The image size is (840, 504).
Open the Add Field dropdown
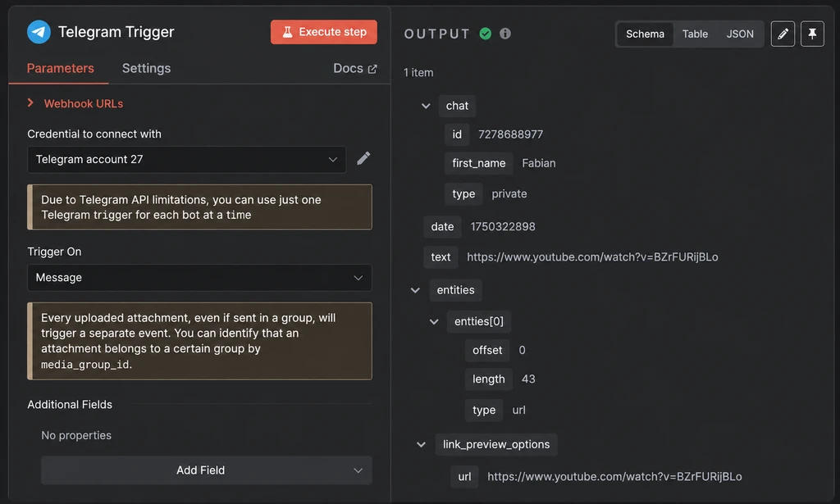click(206, 470)
